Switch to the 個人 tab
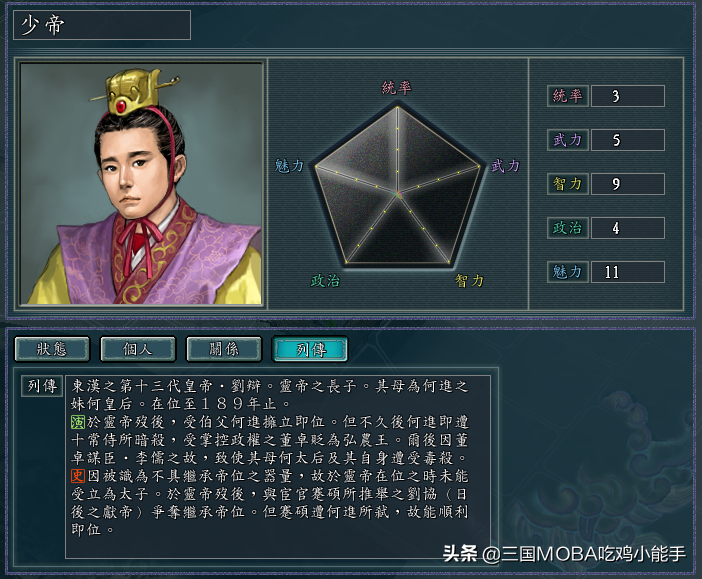This screenshot has height=579, width=702. [x=138, y=349]
